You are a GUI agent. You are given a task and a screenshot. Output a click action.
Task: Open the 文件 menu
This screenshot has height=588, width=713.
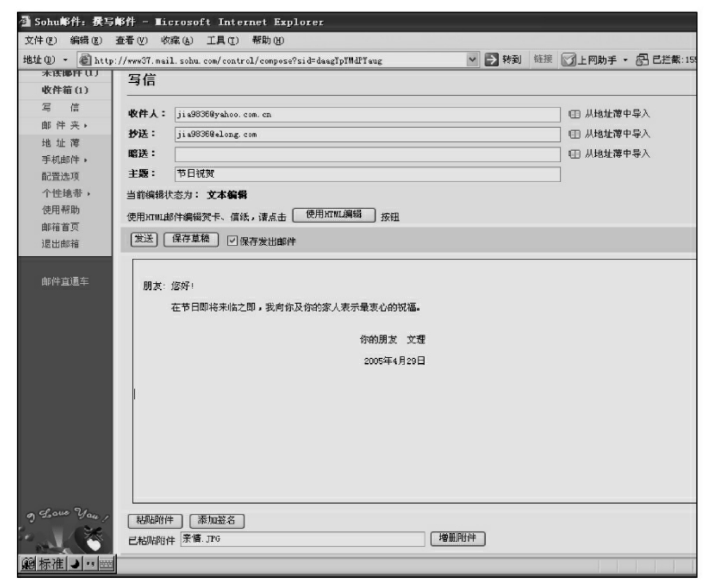40,40
